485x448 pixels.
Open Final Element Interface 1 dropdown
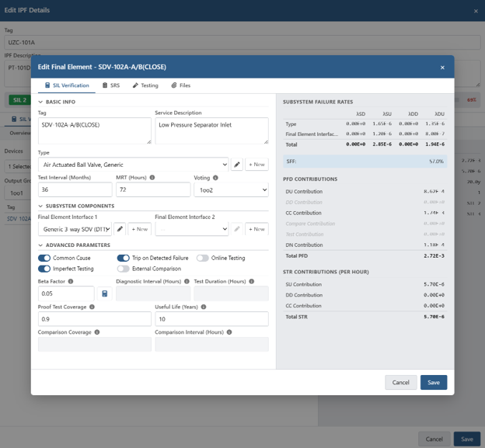click(75, 229)
